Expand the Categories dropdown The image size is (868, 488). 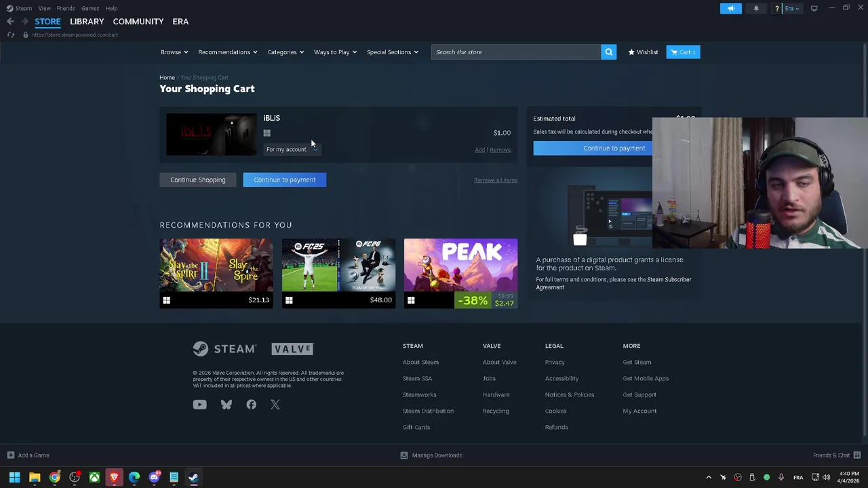(285, 52)
